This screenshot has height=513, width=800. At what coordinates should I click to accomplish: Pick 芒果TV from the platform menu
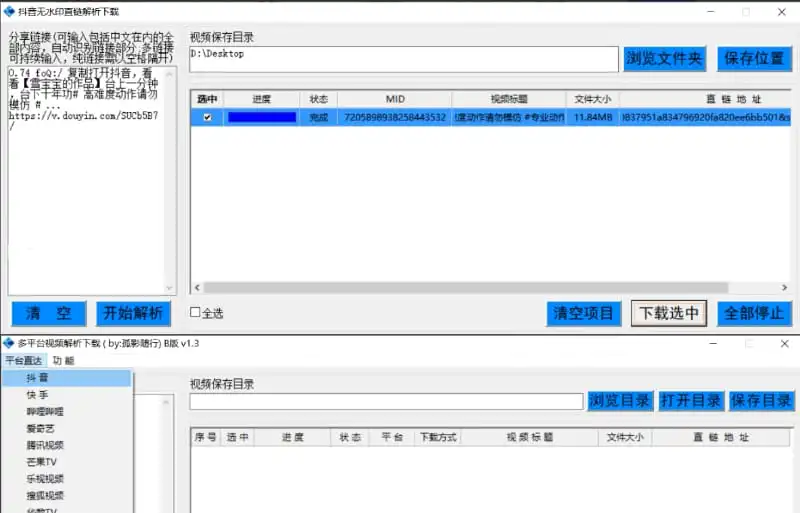click(x=42, y=462)
